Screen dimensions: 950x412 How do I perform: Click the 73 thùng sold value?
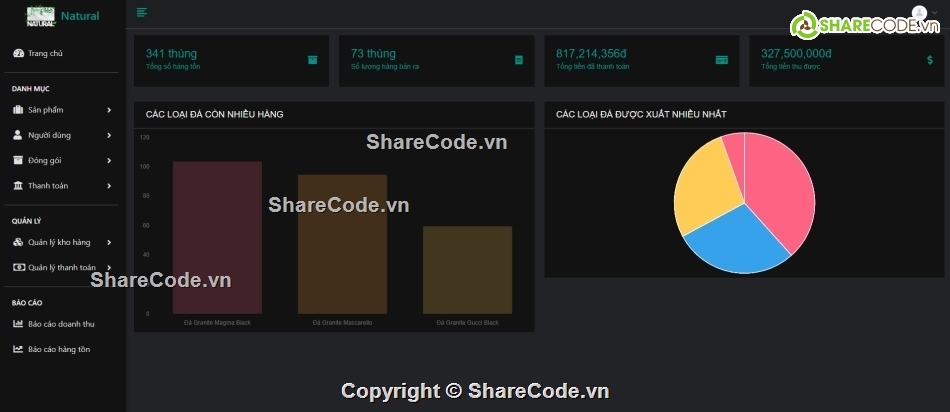[373, 54]
